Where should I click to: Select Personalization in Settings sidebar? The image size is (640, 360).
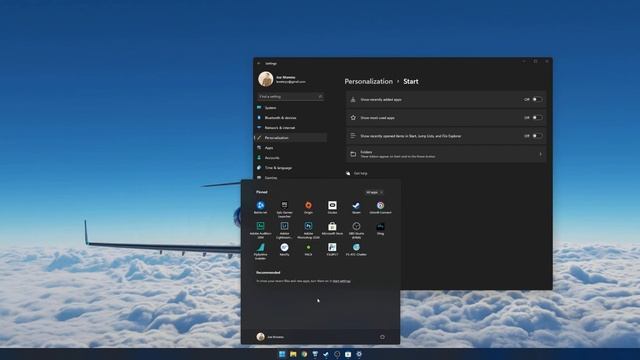point(291,138)
